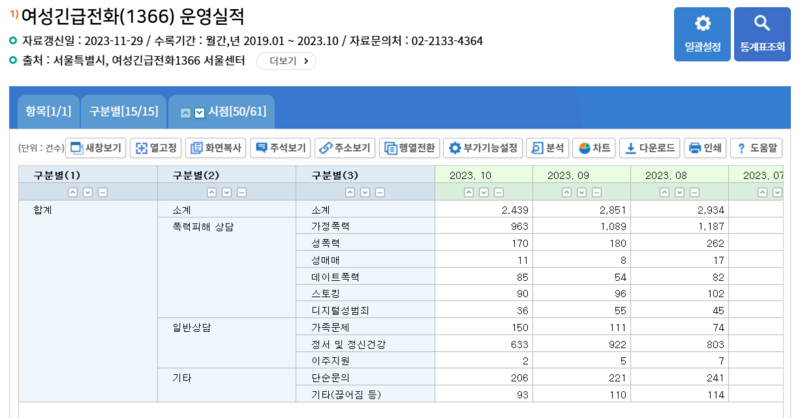800x418 pixels.
Task: Swap rows and columns with 행열전환
Action: point(410,148)
